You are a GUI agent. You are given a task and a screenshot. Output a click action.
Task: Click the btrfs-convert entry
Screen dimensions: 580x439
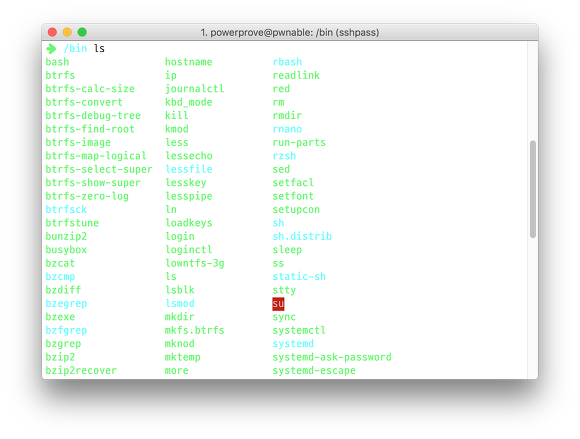[x=84, y=102]
